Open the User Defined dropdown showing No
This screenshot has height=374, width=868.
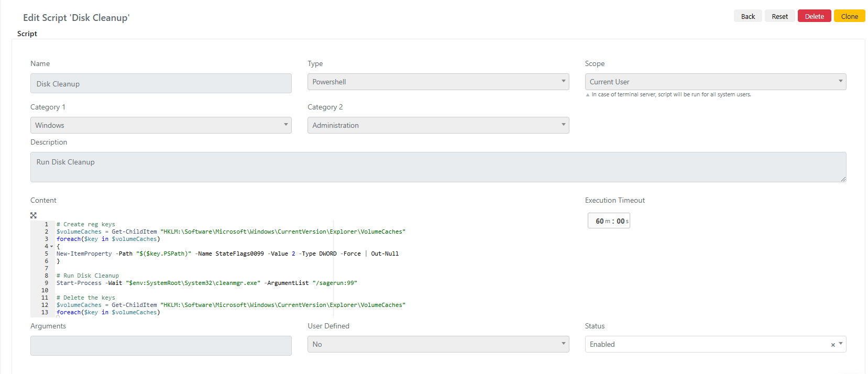pos(438,344)
